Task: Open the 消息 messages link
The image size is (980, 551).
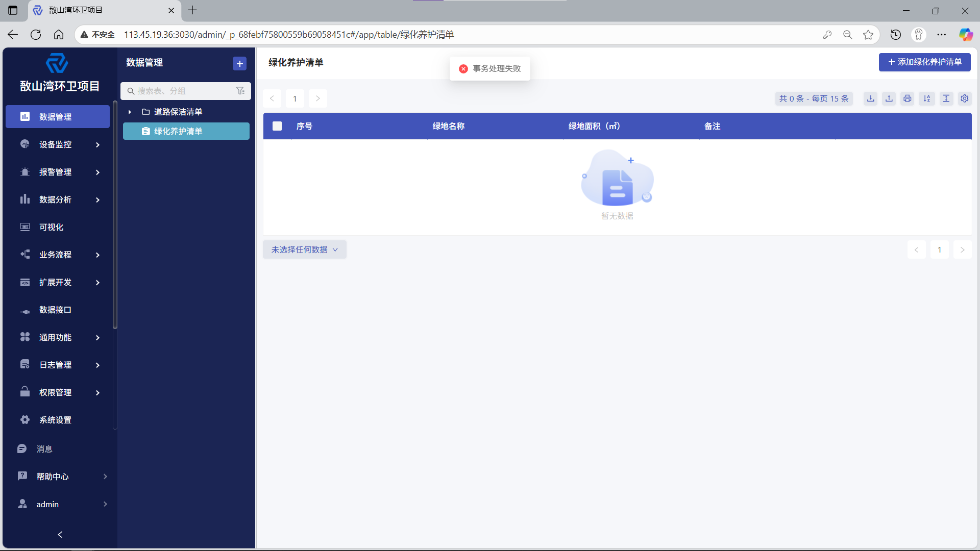Action: 44,449
